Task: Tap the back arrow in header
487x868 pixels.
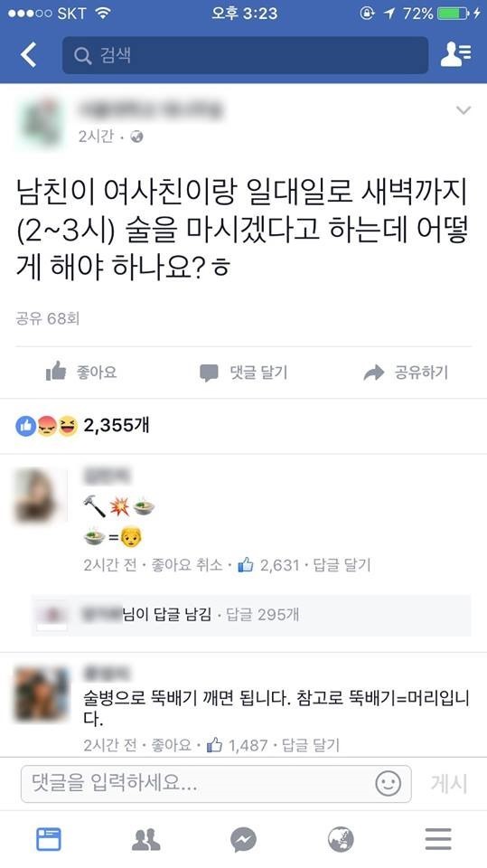Action: [28, 55]
